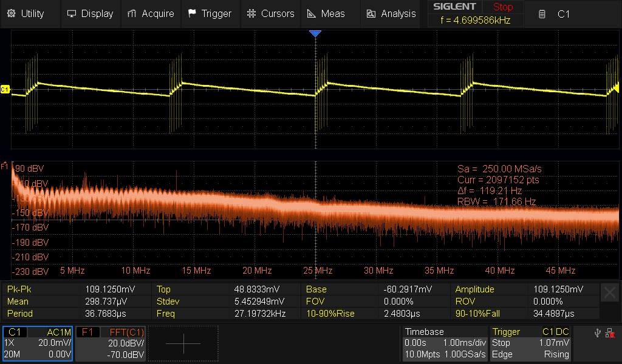This screenshot has height=364, width=622.
Task: Toggle the C1 channel descriptor box
Action: [x=38, y=343]
